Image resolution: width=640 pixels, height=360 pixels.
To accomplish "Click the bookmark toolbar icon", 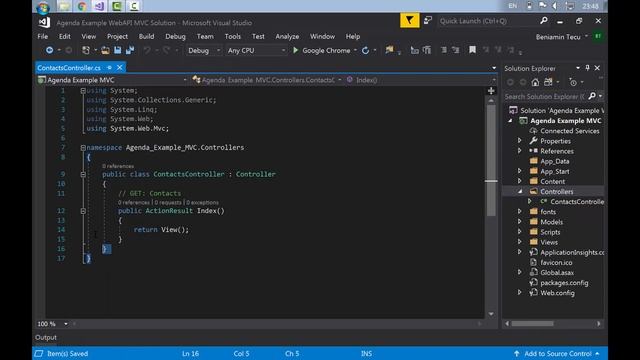I will click(x=472, y=50).
